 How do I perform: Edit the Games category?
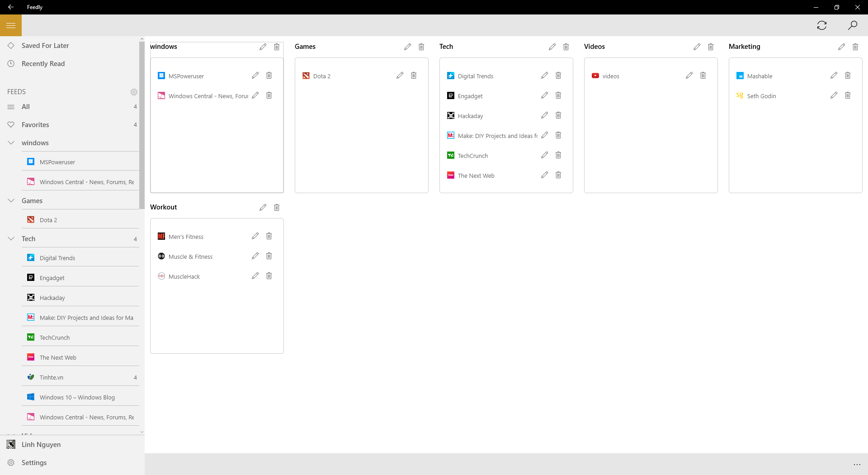(407, 47)
